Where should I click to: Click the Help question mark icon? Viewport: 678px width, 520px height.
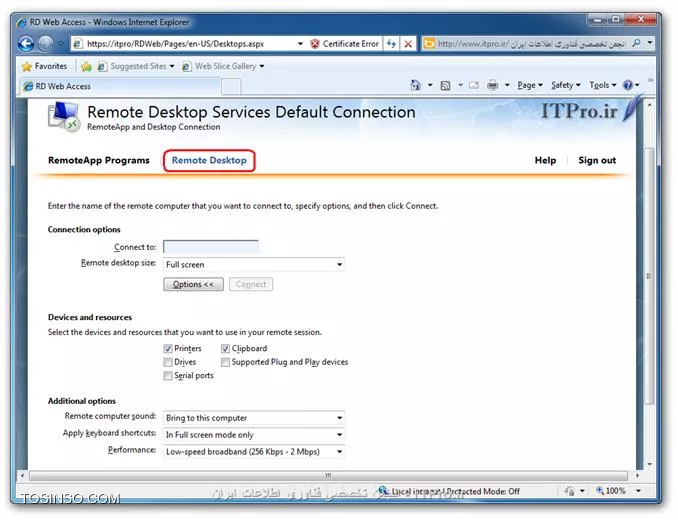[x=628, y=85]
